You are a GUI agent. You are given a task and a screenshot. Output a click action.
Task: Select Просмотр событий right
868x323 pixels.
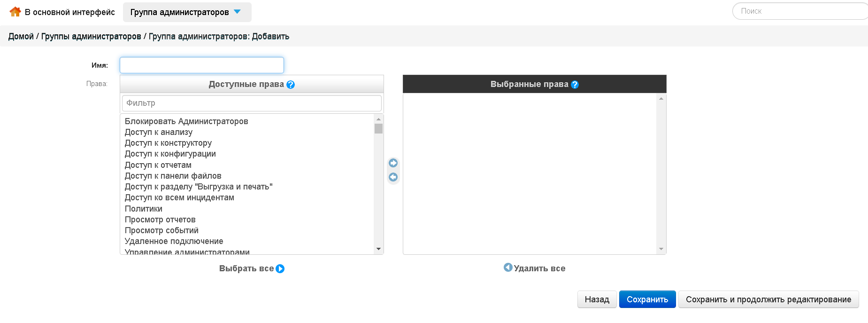tap(161, 230)
